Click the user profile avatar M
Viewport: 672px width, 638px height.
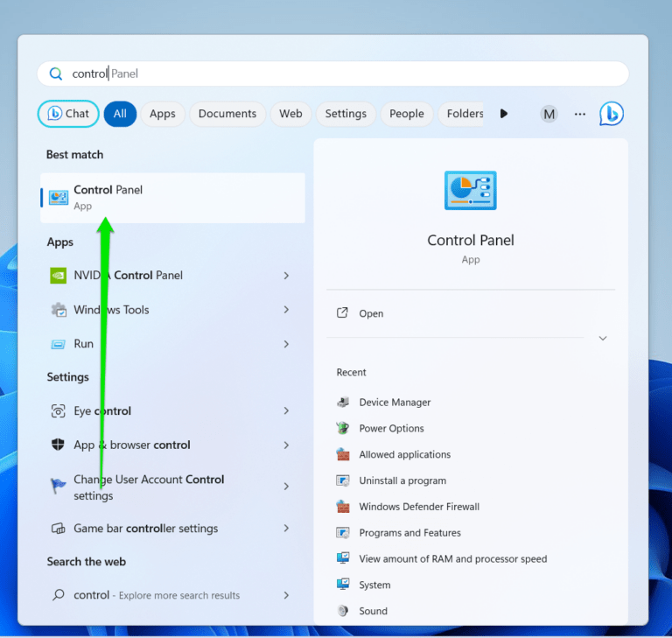(549, 114)
